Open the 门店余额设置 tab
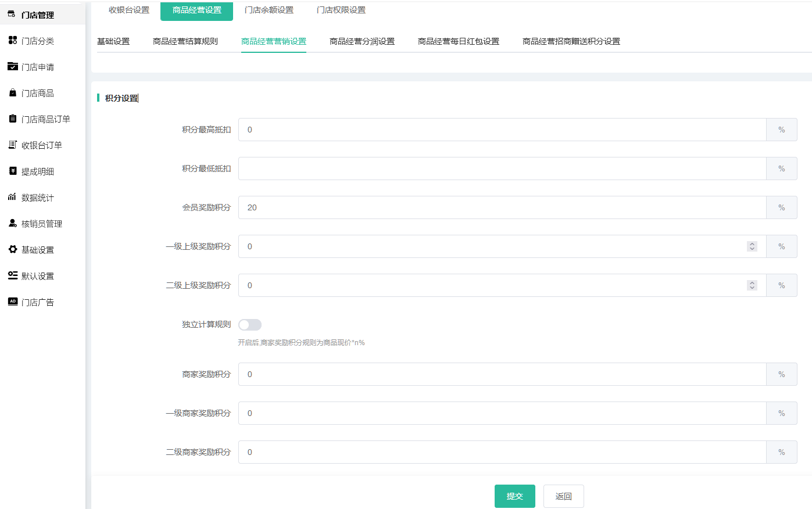Screen dimensions: 812x509 tap(269, 10)
